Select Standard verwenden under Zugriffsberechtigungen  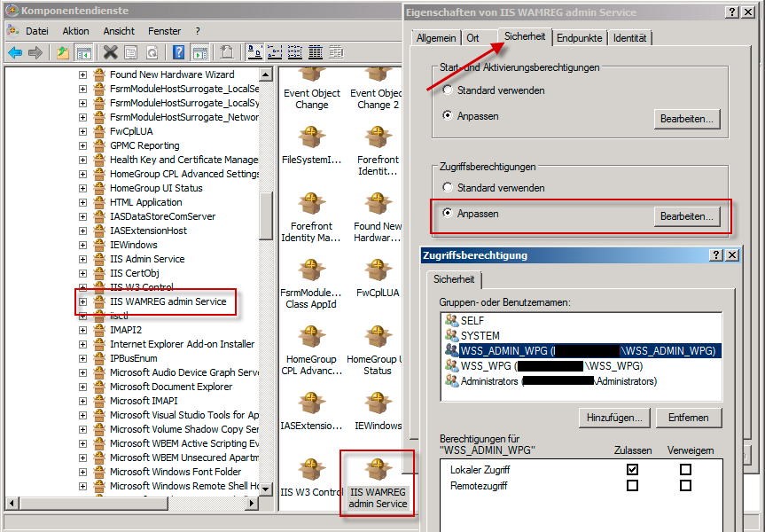(448, 187)
